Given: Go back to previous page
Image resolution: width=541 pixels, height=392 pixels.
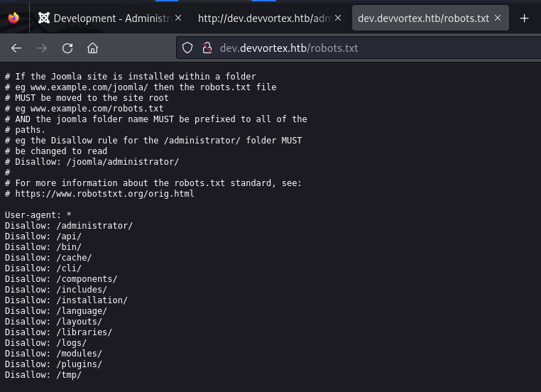Looking at the screenshot, I should pos(16,48).
